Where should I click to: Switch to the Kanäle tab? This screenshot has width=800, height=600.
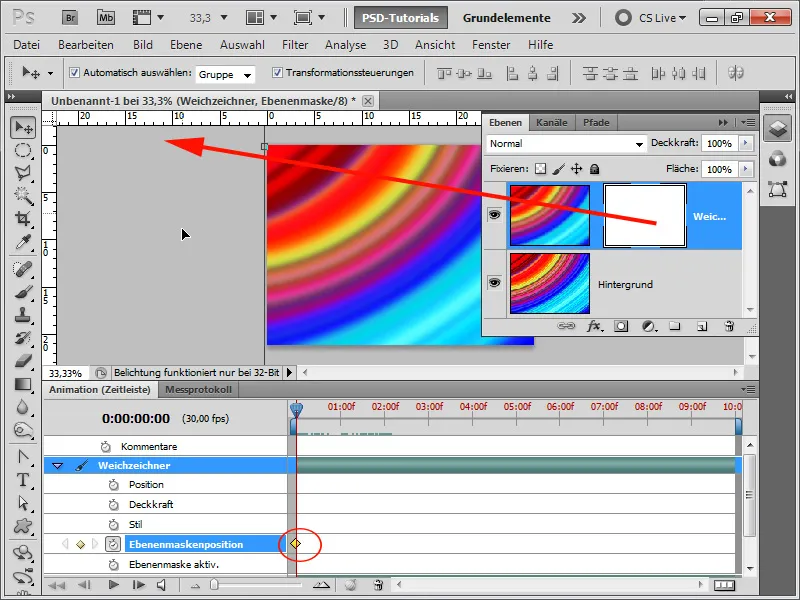[x=552, y=122]
